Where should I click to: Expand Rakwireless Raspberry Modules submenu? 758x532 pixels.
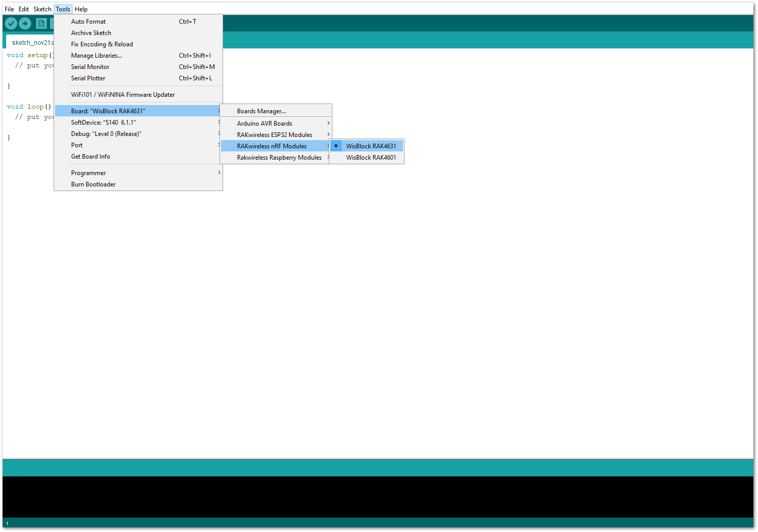click(276, 158)
